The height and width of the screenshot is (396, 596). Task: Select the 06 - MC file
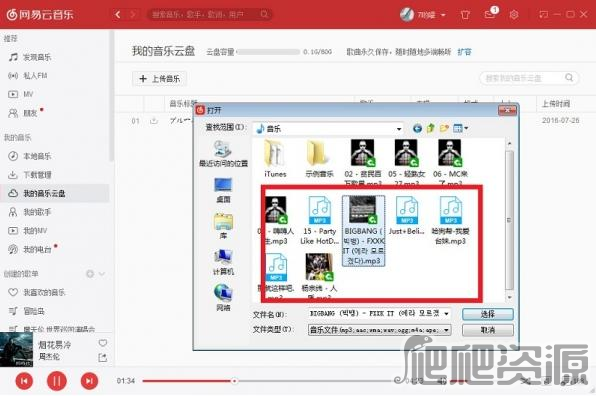450,162
